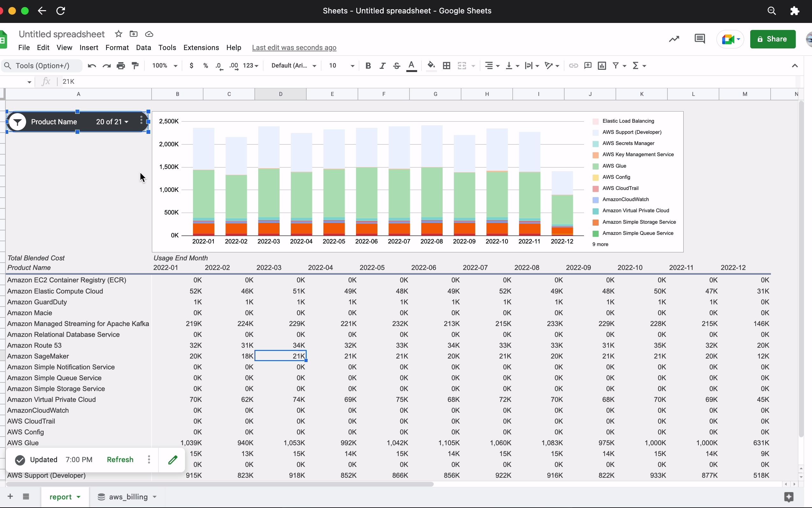Open the text rotation dropdown
The image size is (812, 508).
point(552,66)
